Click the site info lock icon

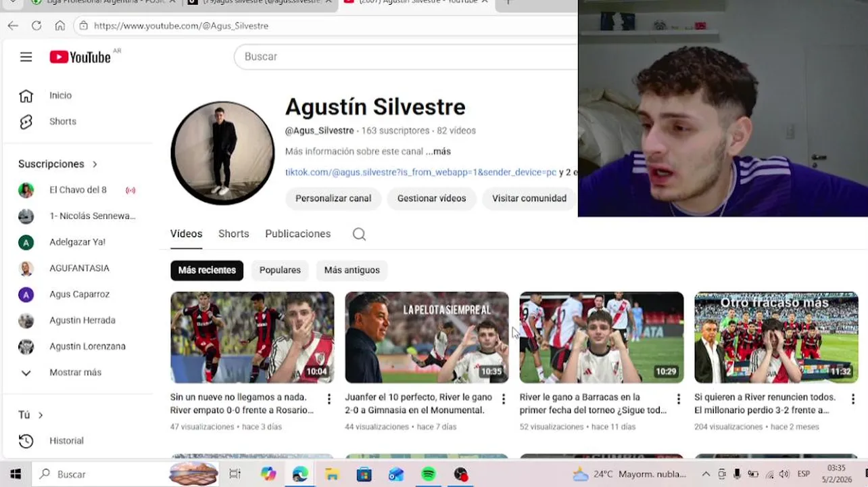(x=83, y=26)
